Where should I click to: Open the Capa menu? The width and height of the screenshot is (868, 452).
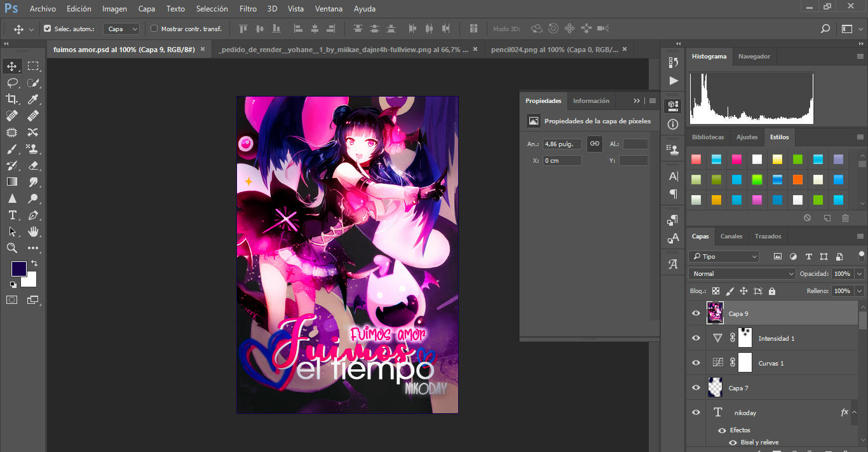point(147,9)
